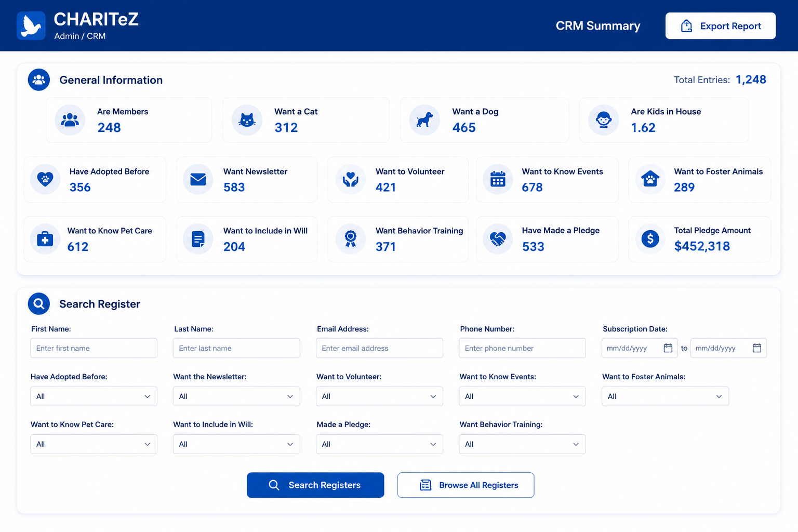Image resolution: width=798 pixels, height=532 pixels.
Task: Expand the Want to Volunteer filter dropdown
Action: pos(379,396)
